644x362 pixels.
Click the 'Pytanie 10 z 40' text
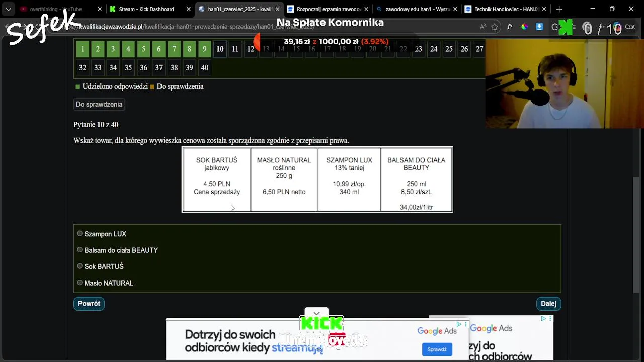pyautogui.click(x=96, y=124)
